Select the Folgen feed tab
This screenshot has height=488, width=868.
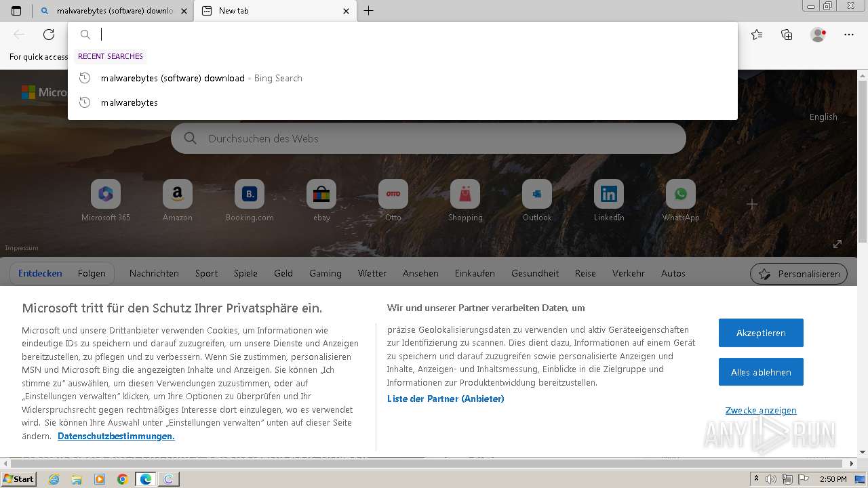92,274
